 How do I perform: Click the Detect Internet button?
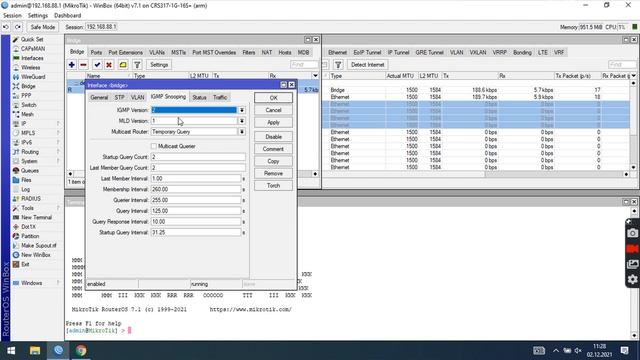pyautogui.click(x=367, y=64)
